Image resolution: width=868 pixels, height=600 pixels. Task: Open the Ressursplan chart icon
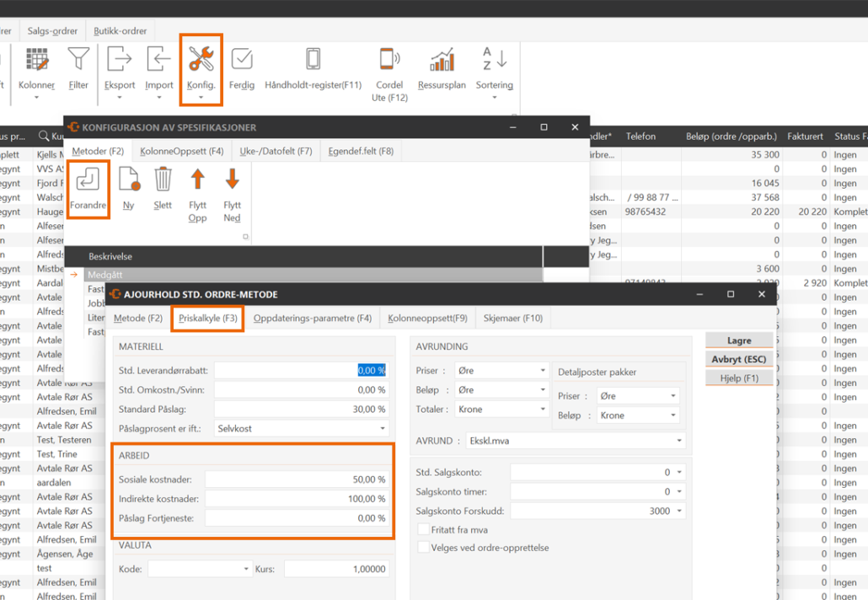coord(442,59)
